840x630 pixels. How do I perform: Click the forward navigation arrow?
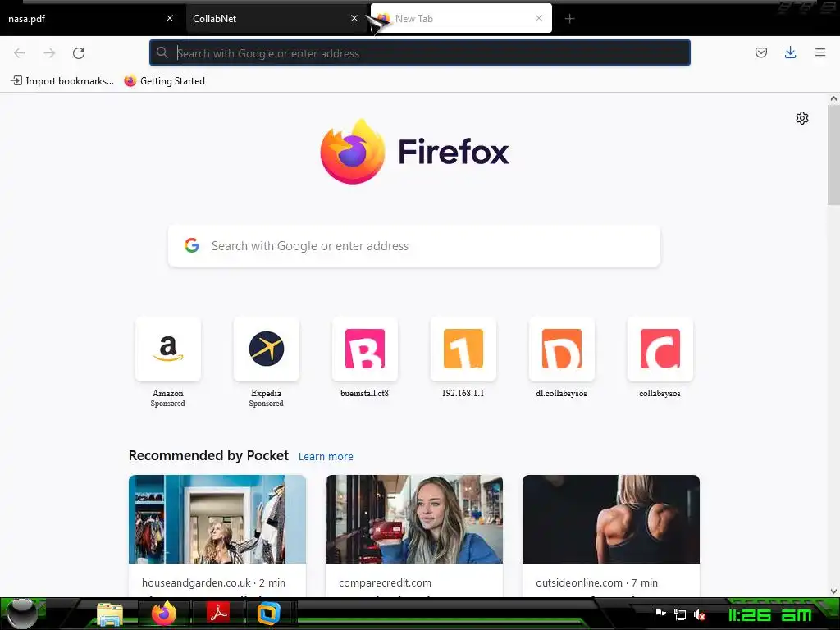(x=49, y=53)
